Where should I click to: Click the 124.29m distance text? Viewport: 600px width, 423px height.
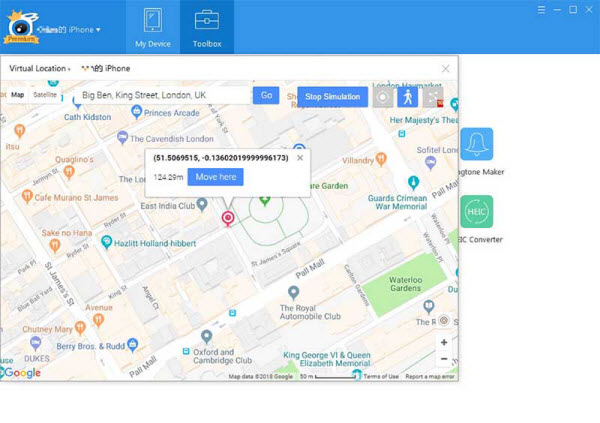(168, 177)
